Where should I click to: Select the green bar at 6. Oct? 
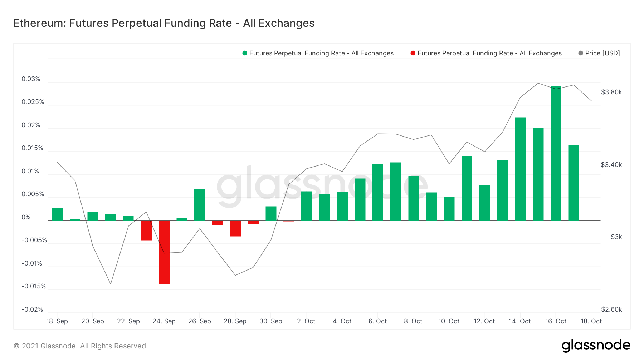click(x=378, y=192)
